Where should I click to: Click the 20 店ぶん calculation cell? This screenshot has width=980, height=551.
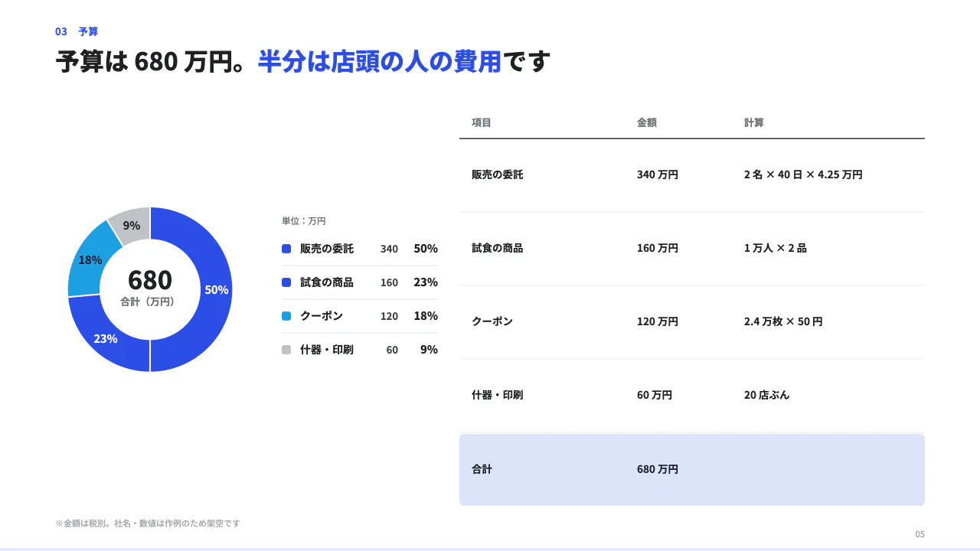[x=767, y=395]
